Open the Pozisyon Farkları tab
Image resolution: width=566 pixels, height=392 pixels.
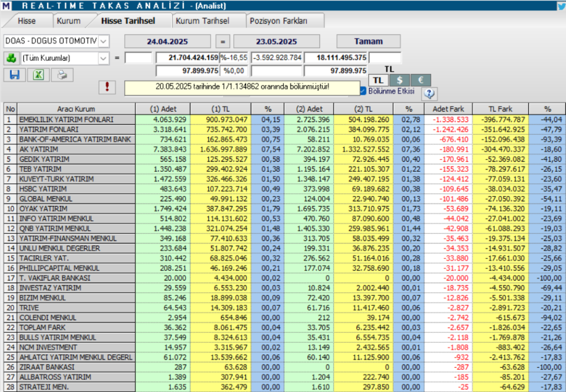(286, 21)
